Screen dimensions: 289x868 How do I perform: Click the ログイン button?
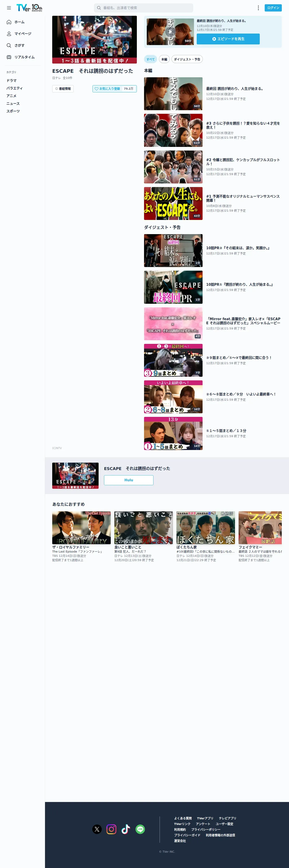(x=273, y=8)
